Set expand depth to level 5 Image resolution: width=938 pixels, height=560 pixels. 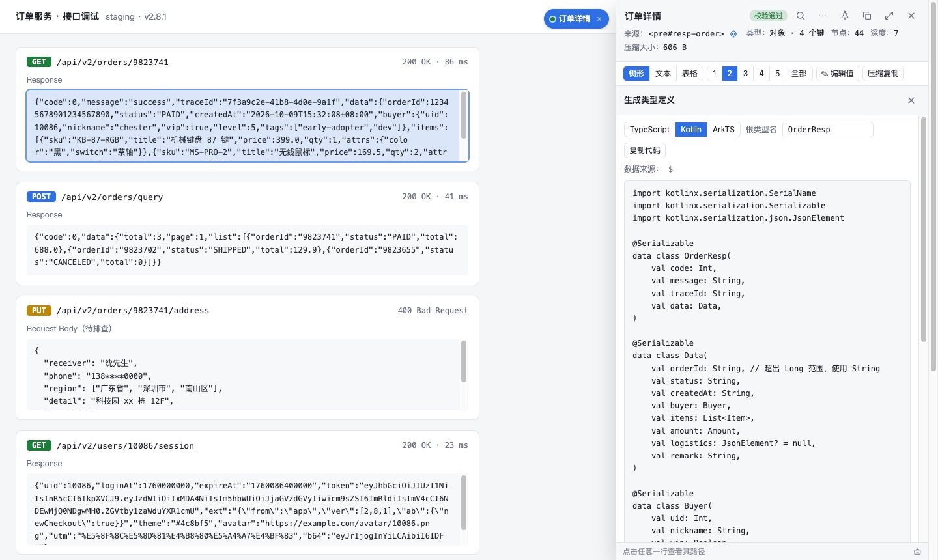click(778, 74)
